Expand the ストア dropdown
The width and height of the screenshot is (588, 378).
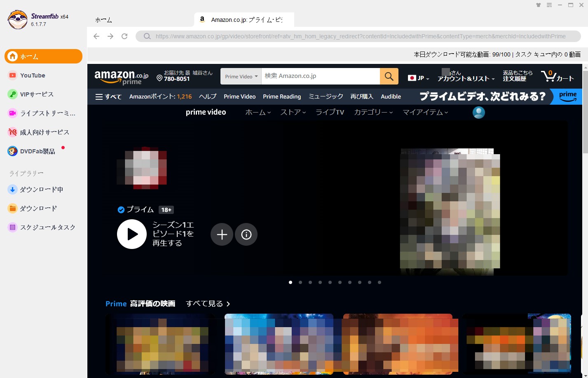(293, 112)
